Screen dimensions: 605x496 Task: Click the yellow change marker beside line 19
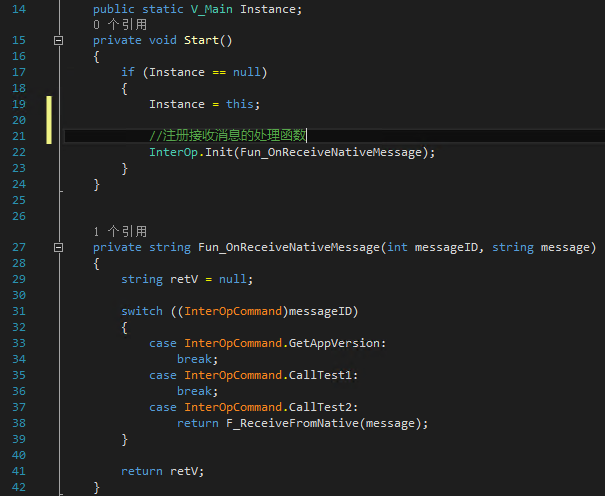coord(49,104)
